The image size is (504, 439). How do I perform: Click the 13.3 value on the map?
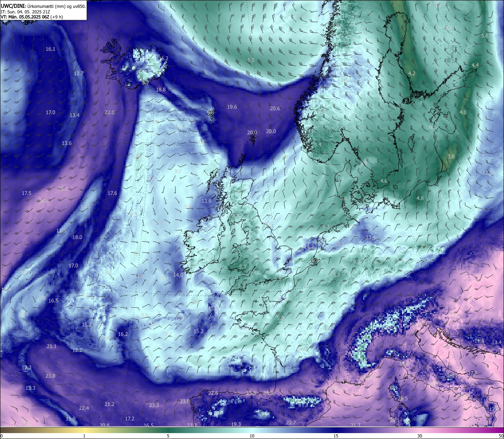click(30, 388)
